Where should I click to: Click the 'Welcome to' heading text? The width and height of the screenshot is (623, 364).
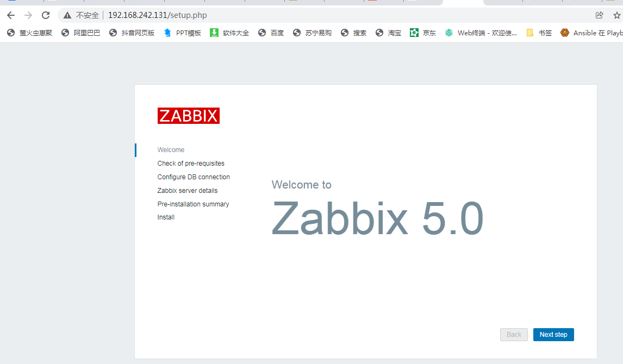[x=302, y=185]
